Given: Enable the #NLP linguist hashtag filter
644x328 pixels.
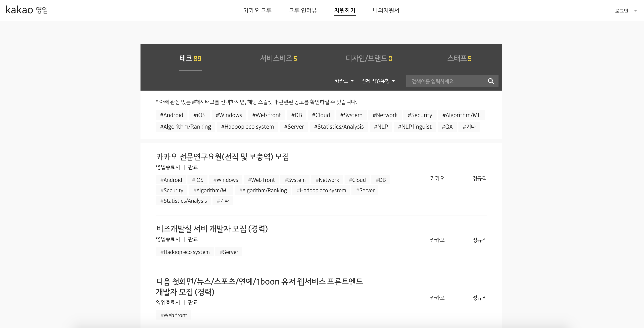Looking at the screenshot, I should coord(415,127).
